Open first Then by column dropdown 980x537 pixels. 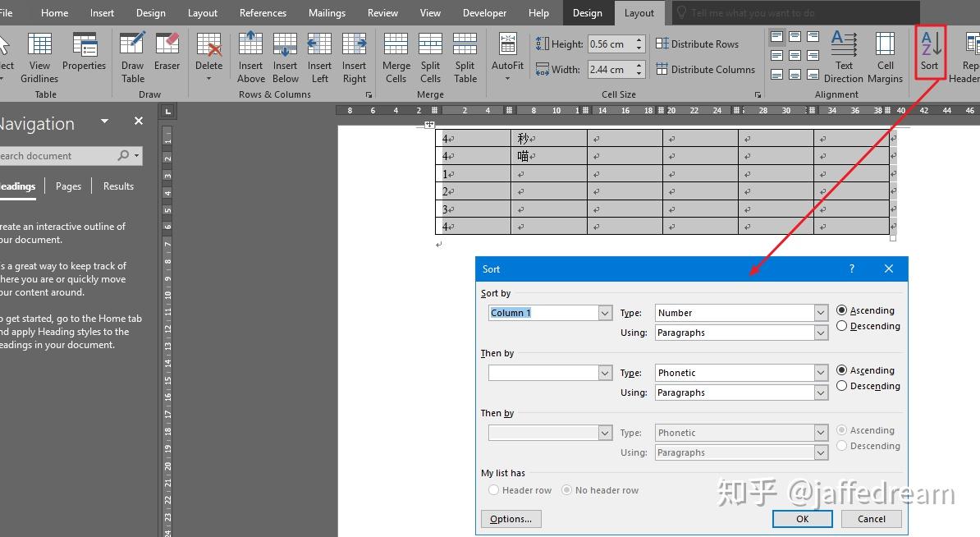[x=604, y=373]
